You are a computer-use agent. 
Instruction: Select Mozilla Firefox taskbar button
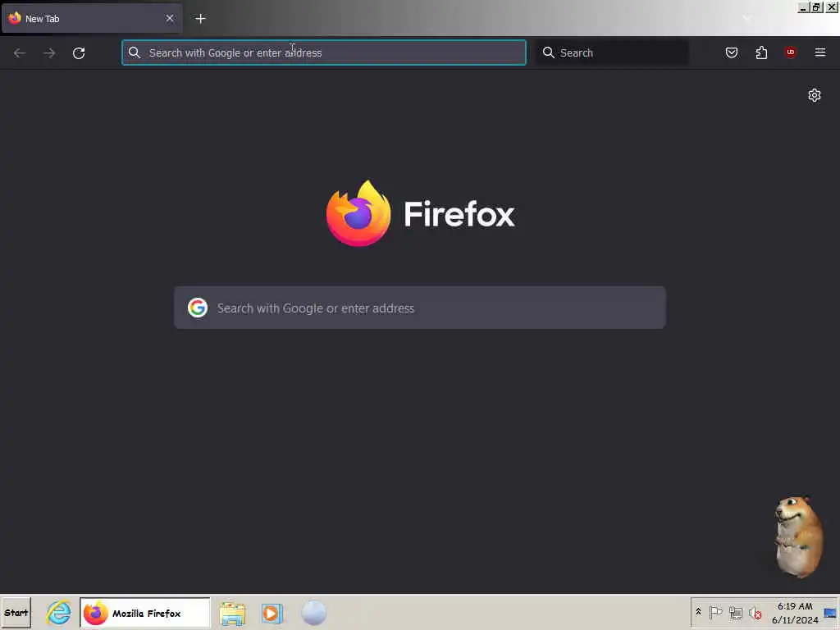tap(145, 613)
